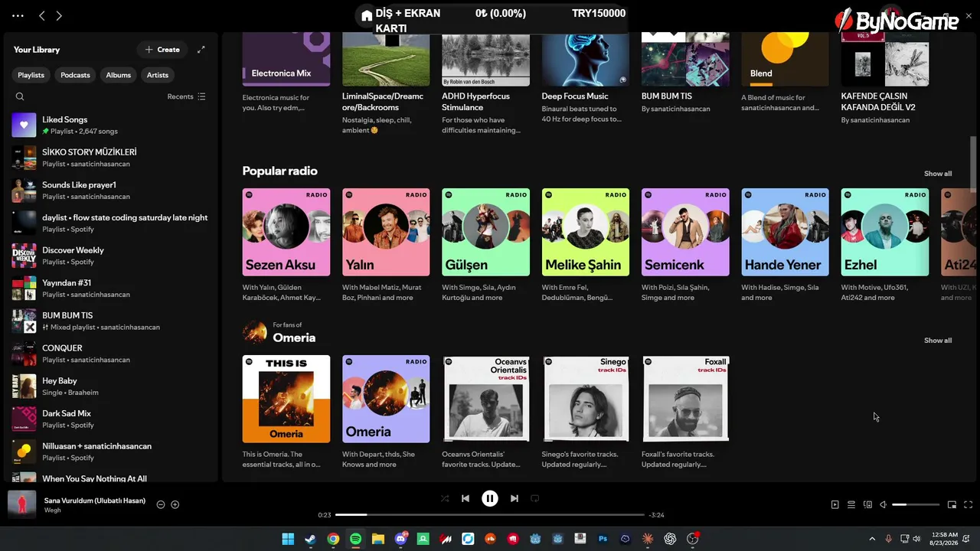
Task: Open ADHD Hyperfocus Stimulance card
Action: coord(485,83)
